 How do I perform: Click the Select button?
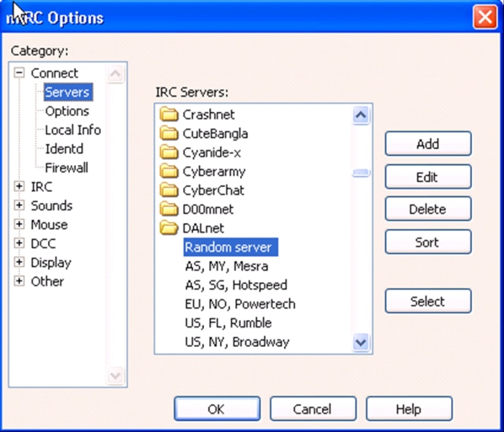[428, 301]
